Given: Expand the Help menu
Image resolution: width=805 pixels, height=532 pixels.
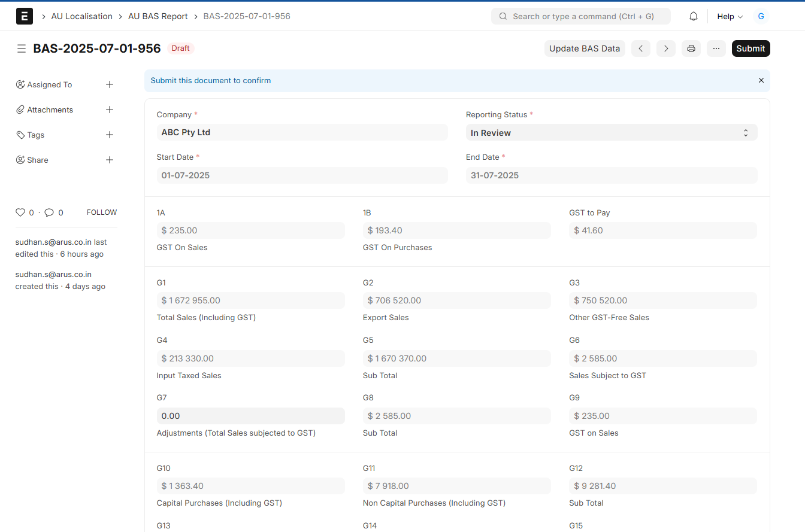Looking at the screenshot, I should point(730,16).
